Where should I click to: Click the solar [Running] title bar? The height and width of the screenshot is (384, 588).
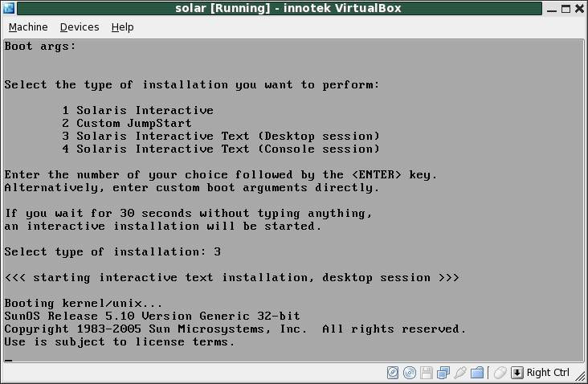click(288, 8)
